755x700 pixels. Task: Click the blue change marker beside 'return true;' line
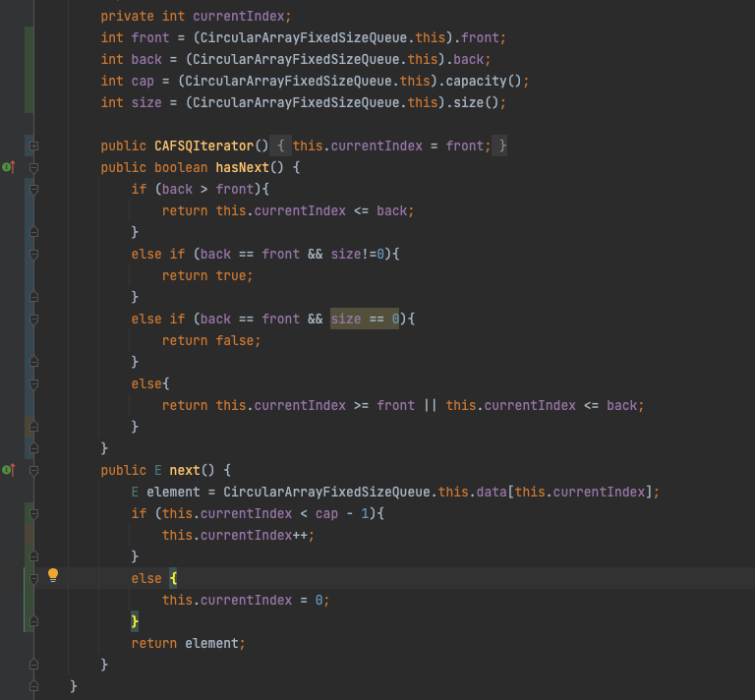[29, 276]
